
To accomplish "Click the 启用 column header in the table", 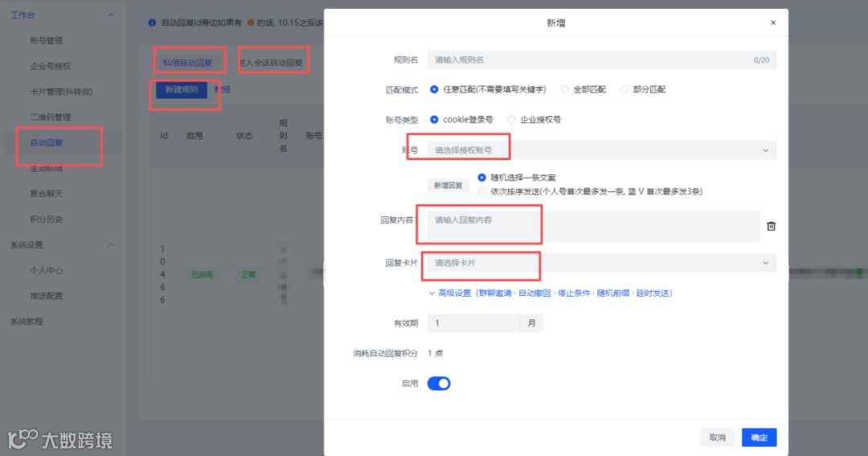I will [x=194, y=136].
